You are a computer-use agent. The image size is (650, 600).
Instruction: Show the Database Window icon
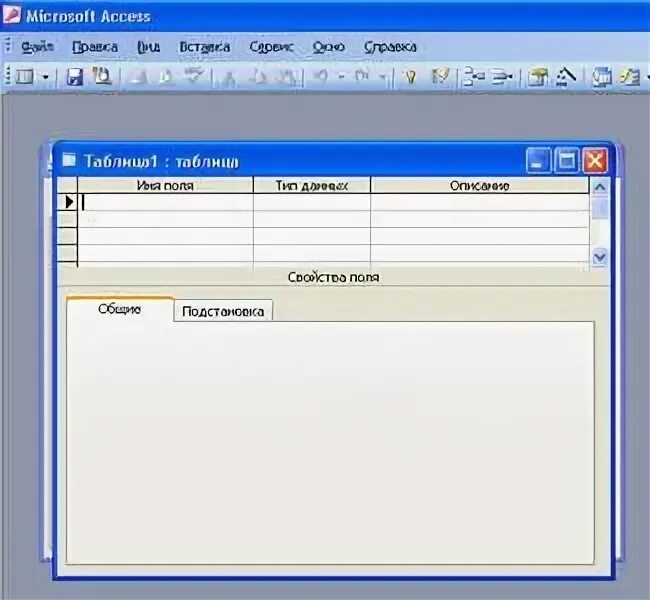601,77
